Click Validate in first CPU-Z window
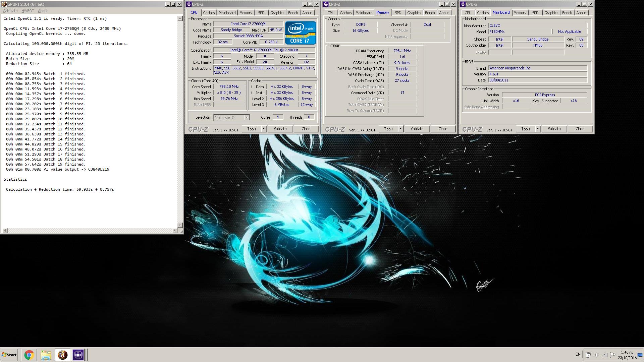Image resolution: width=644 pixels, height=362 pixels. coord(280,129)
